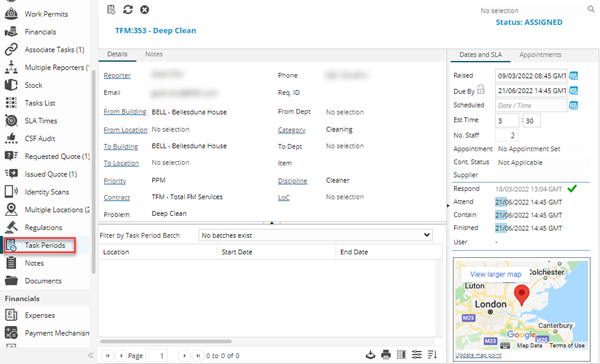Image resolution: width=600 pixels, height=364 pixels.
Task: Click the filter settings sliders icon
Action: click(x=417, y=355)
